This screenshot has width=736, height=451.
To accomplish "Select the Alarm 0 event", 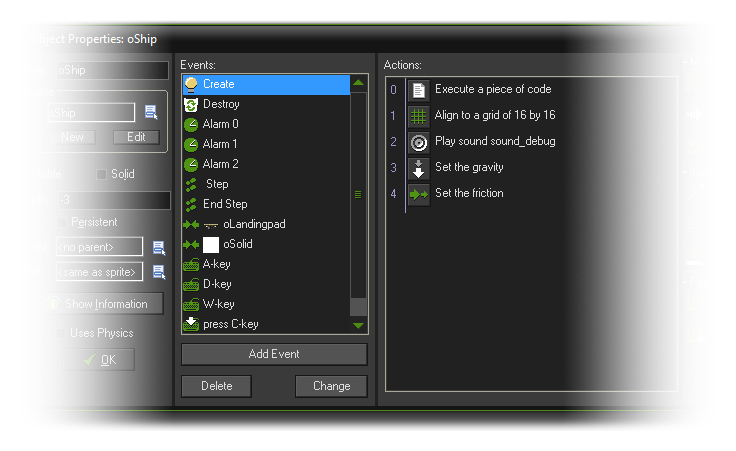I will coord(220,124).
